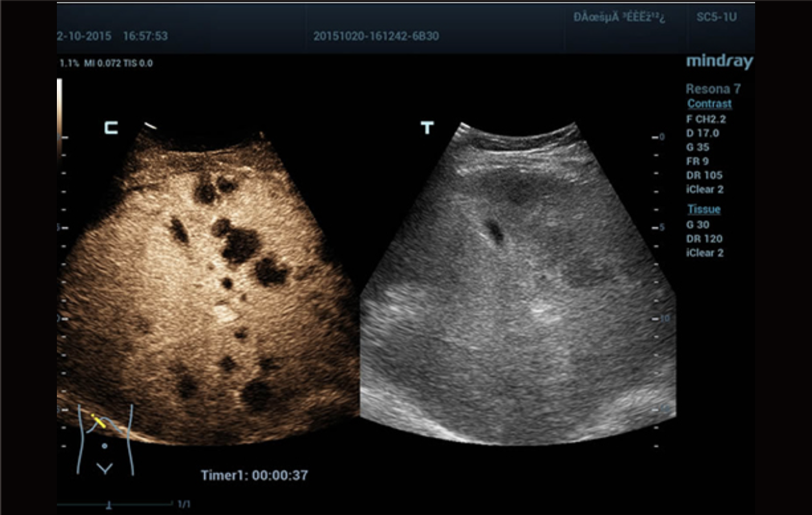
Task: Click iClear 2 under the Tissue heading
Action: pos(705,253)
